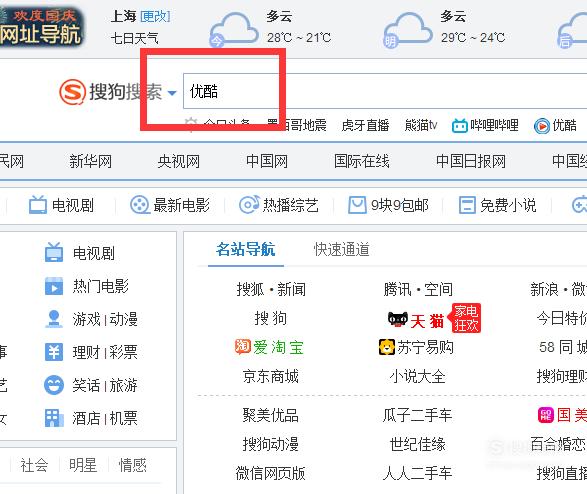The height and width of the screenshot is (494, 587).
Task: Click the Youku play icon
Action: coord(542,126)
